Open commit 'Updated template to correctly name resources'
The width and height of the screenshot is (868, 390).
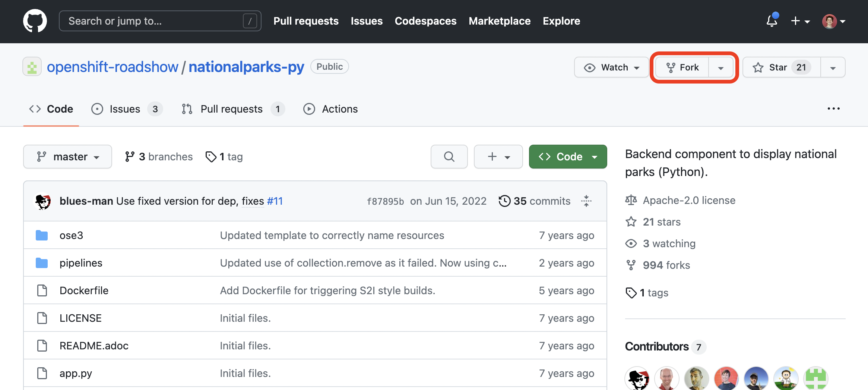pos(332,235)
